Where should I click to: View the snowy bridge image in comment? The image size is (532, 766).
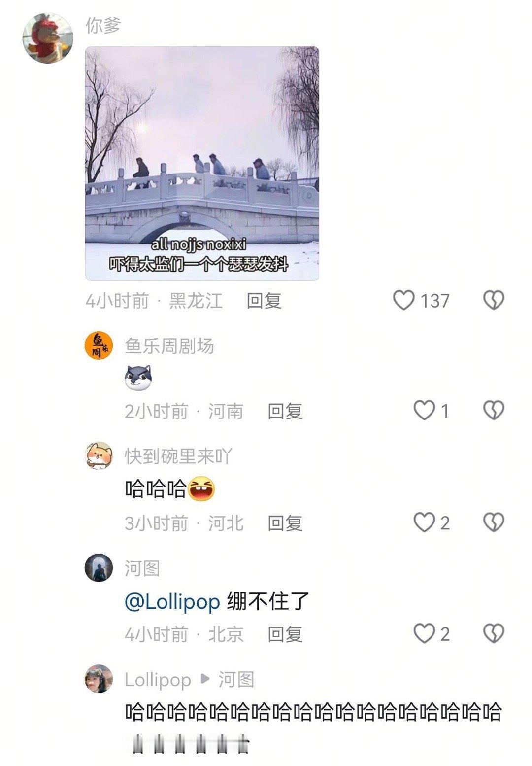pyautogui.click(x=202, y=164)
